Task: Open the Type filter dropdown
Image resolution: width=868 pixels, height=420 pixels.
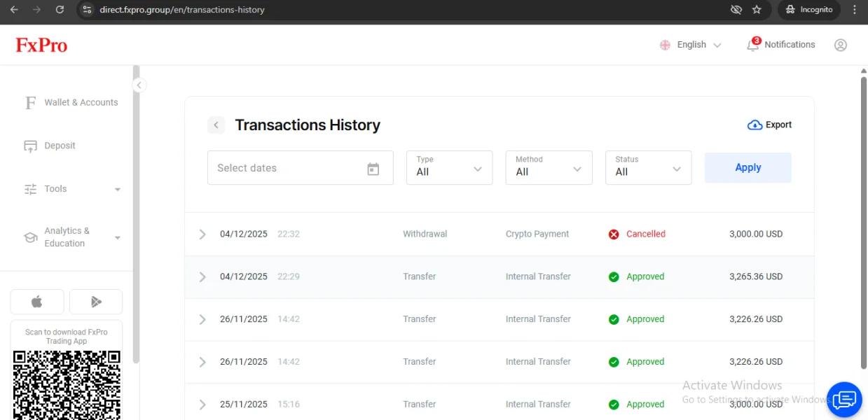Action: pyautogui.click(x=449, y=168)
